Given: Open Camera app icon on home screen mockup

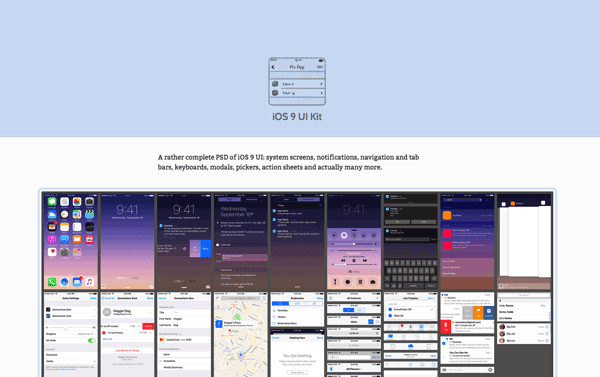Looking at the screenshot, I should pos(90,201).
